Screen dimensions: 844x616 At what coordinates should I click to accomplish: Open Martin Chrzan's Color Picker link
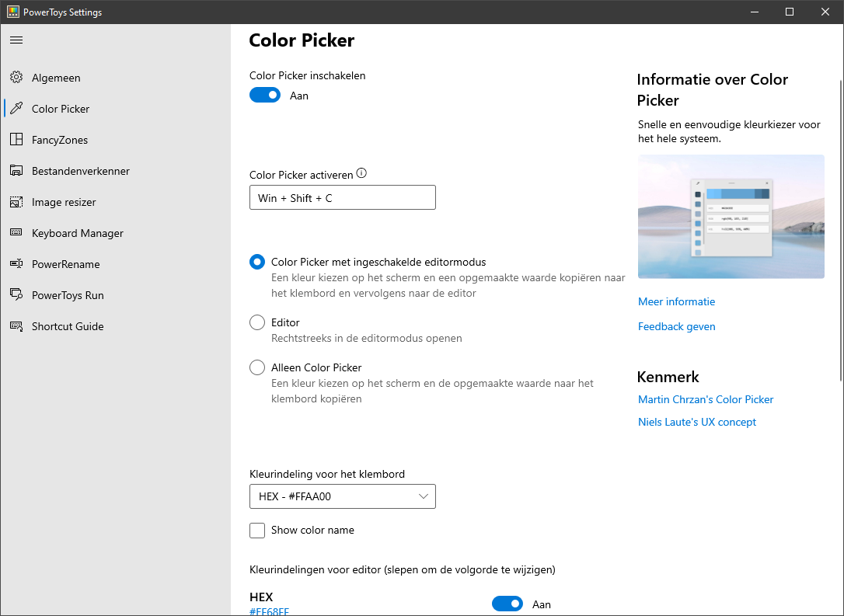706,399
